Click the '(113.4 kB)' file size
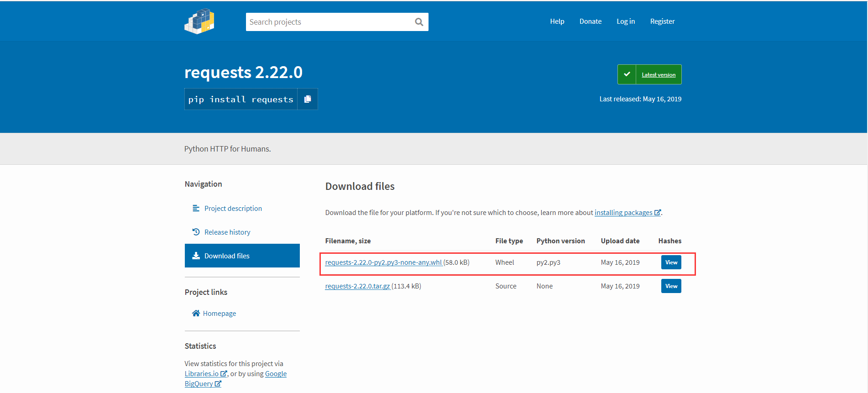The width and height of the screenshot is (868, 393). 406,286
